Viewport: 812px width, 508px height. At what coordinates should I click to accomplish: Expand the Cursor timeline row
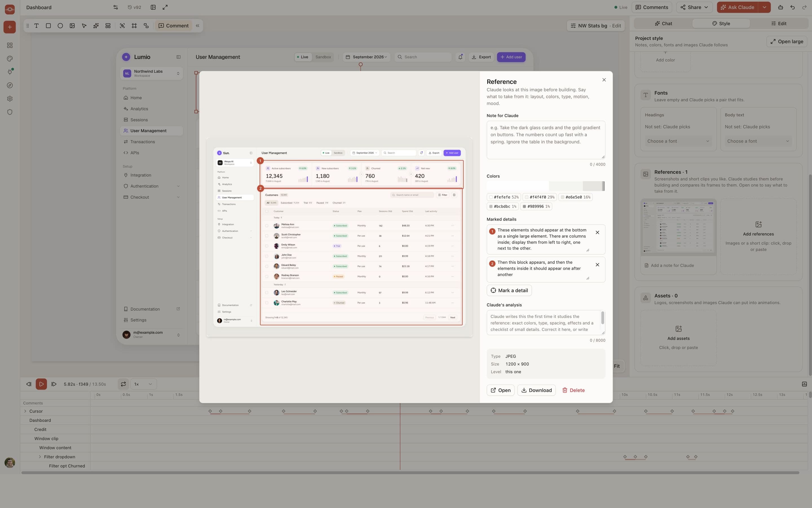click(x=25, y=411)
